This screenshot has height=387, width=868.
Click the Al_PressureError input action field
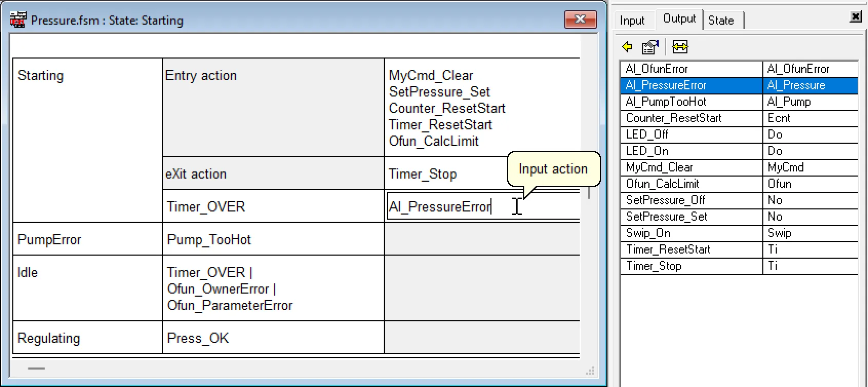tap(483, 206)
